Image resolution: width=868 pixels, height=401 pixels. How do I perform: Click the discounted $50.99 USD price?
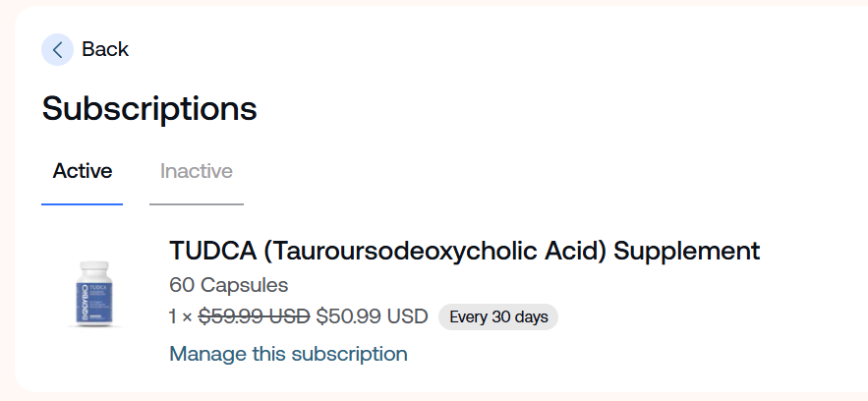372,316
